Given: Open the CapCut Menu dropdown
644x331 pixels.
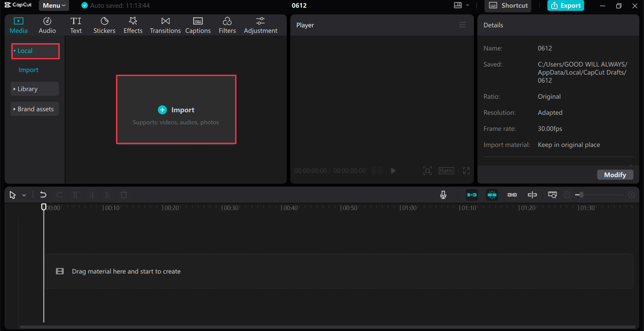Looking at the screenshot, I should 54,6.
